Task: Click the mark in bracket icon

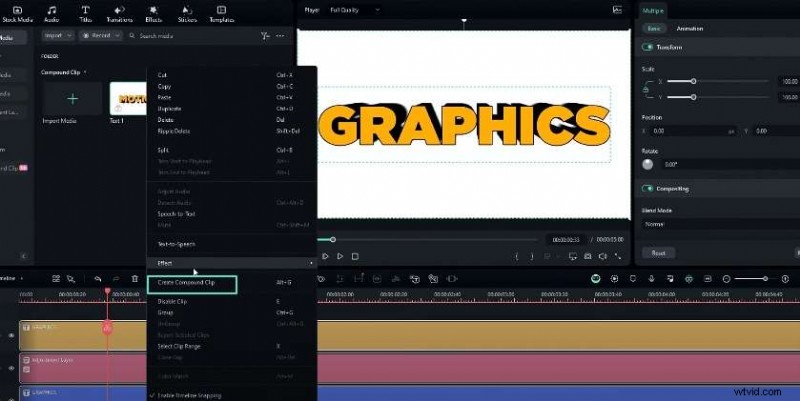Action: click(x=517, y=256)
